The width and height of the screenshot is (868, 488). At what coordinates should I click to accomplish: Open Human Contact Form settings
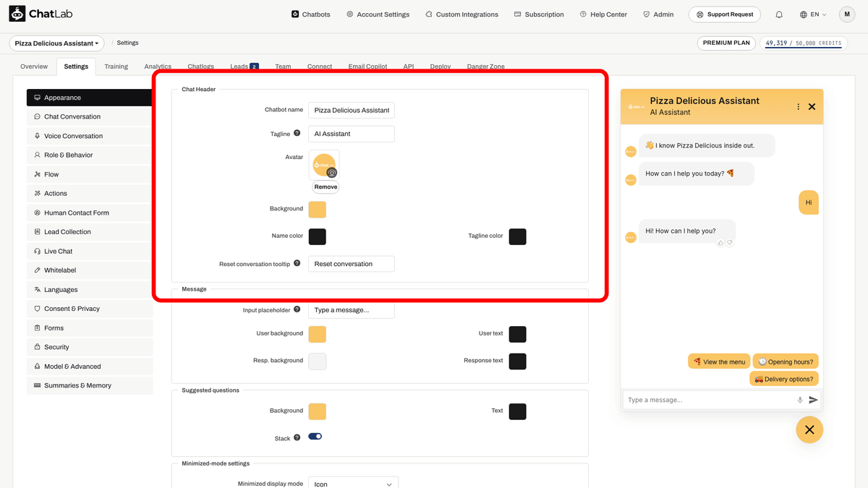(x=90, y=213)
